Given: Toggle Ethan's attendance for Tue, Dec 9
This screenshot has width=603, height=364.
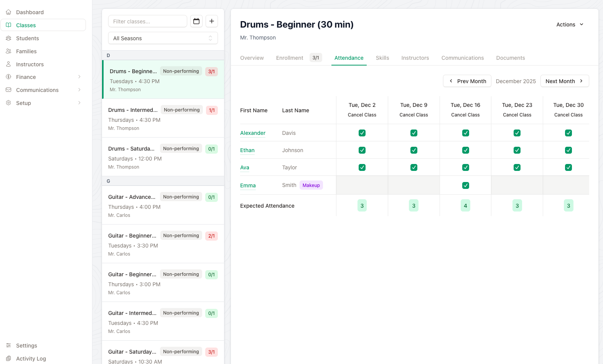Looking at the screenshot, I should pos(414,150).
